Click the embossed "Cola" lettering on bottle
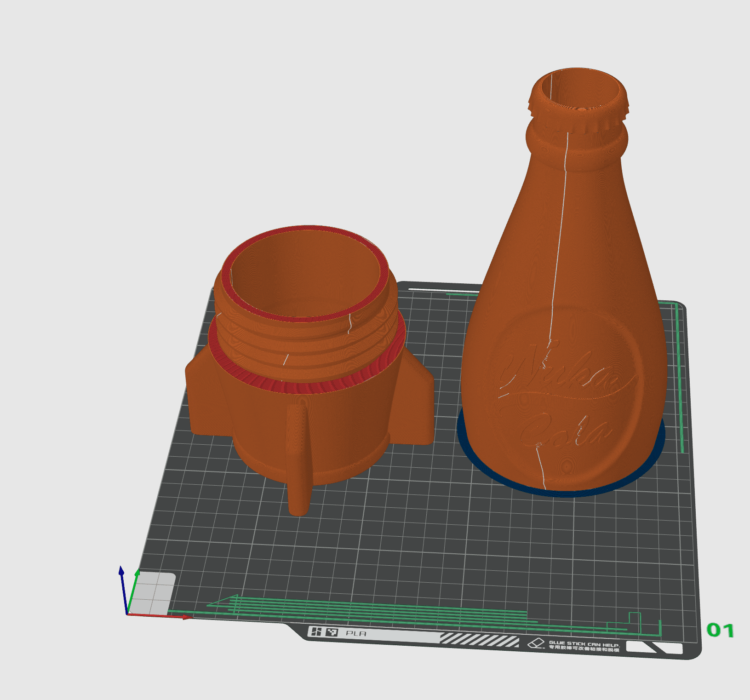 pyautogui.click(x=566, y=431)
